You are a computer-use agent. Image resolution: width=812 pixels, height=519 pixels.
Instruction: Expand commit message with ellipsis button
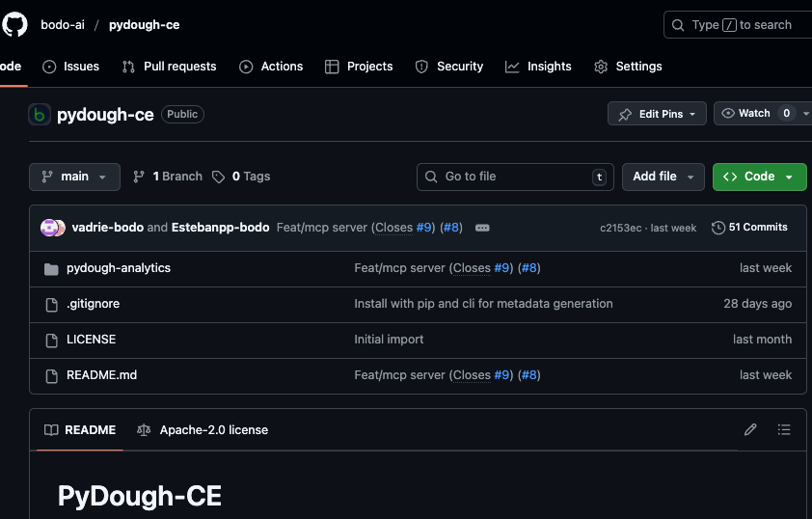click(482, 228)
